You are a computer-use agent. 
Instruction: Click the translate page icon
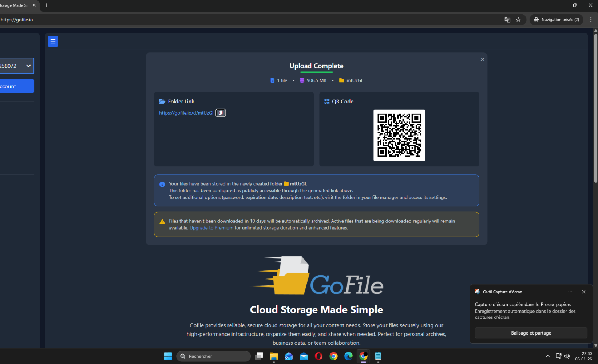pyautogui.click(x=507, y=20)
